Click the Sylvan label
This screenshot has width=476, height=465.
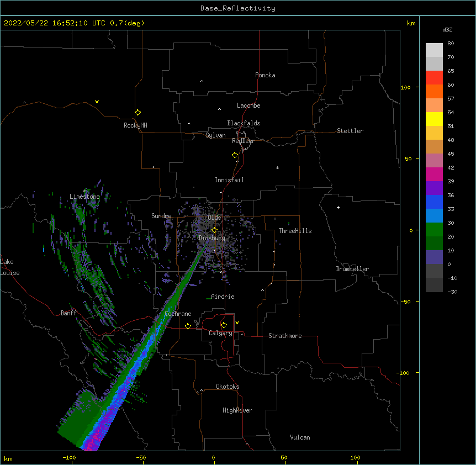point(215,135)
